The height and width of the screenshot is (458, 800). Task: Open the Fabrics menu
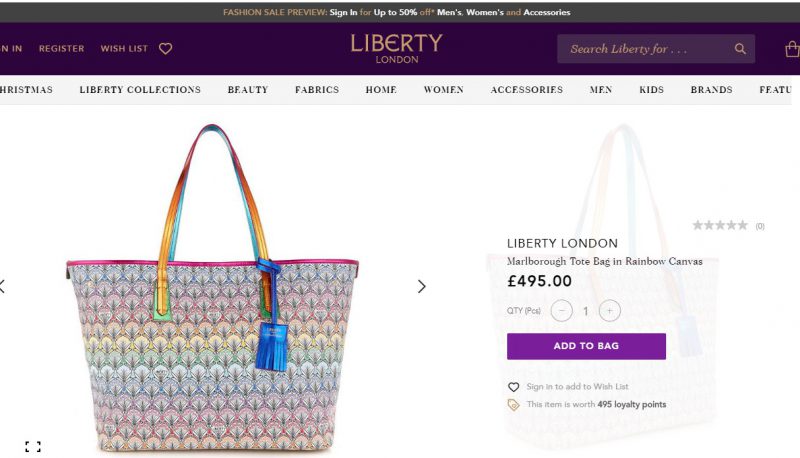(x=317, y=90)
